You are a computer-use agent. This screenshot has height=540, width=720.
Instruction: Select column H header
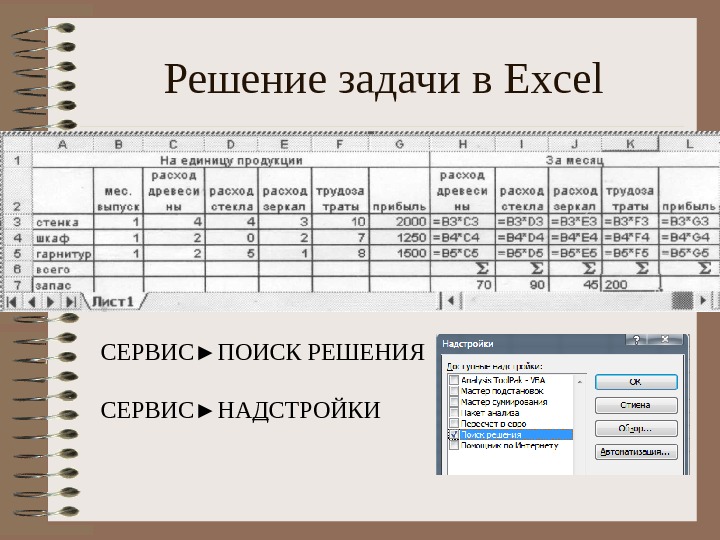pos(462,144)
